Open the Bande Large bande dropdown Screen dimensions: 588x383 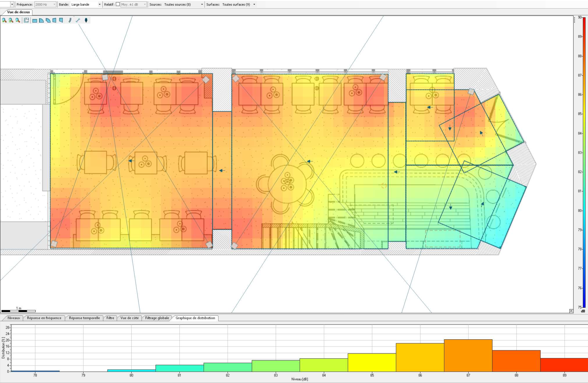pos(86,5)
